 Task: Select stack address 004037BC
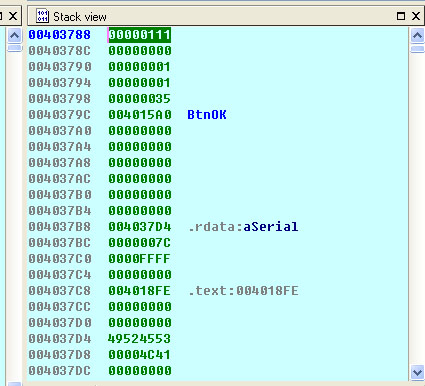pos(59,243)
